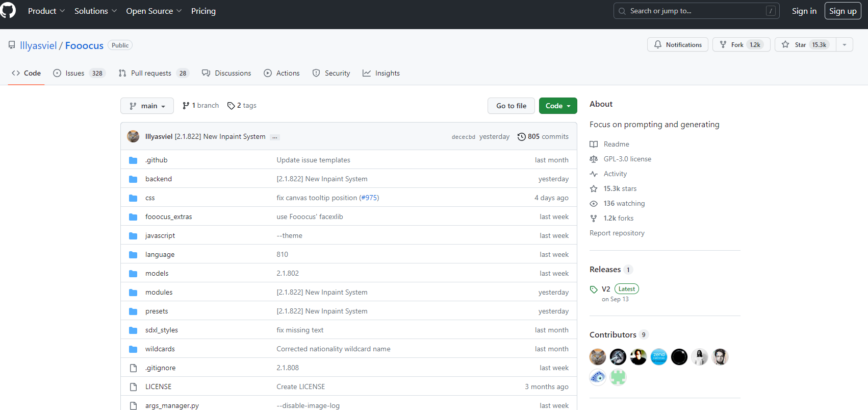868x410 pixels.
Task: Click the wildcards folder icon
Action: point(133,349)
